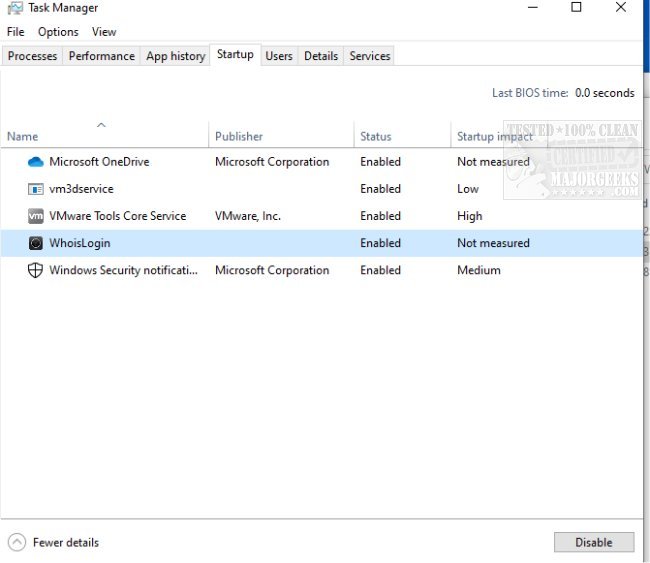Switch to the App history tab

tap(176, 56)
